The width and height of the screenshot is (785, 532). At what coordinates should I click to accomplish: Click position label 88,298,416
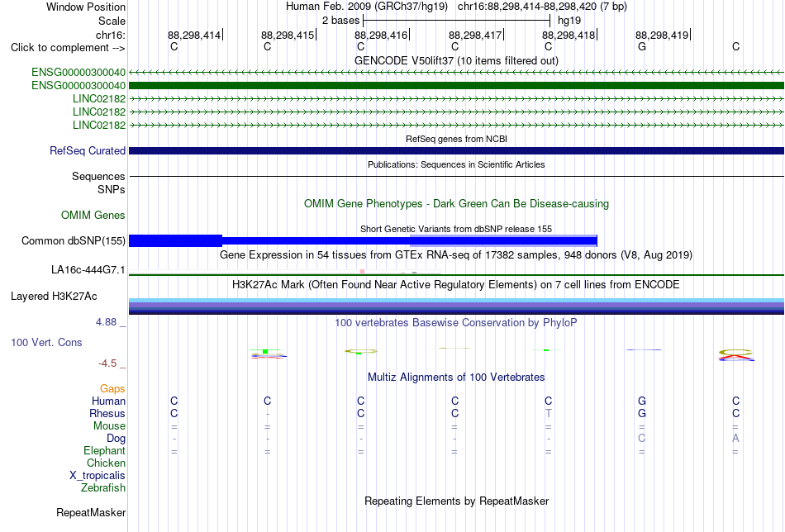[x=381, y=35]
